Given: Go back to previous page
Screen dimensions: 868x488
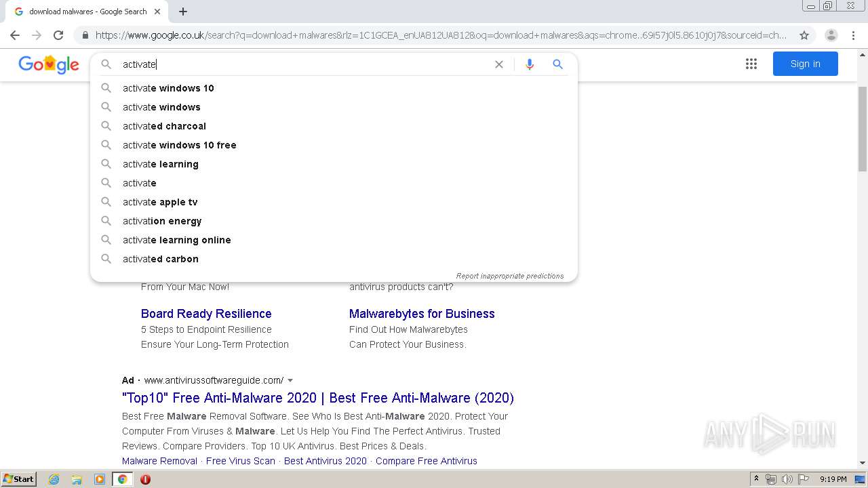Looking at the screenshot, I should (15, 35).
